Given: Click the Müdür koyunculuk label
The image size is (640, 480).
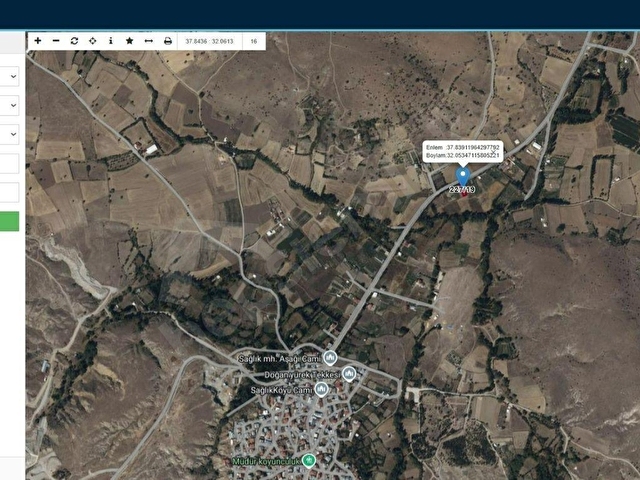Looking at the screenshot, I should coord(267,461).
